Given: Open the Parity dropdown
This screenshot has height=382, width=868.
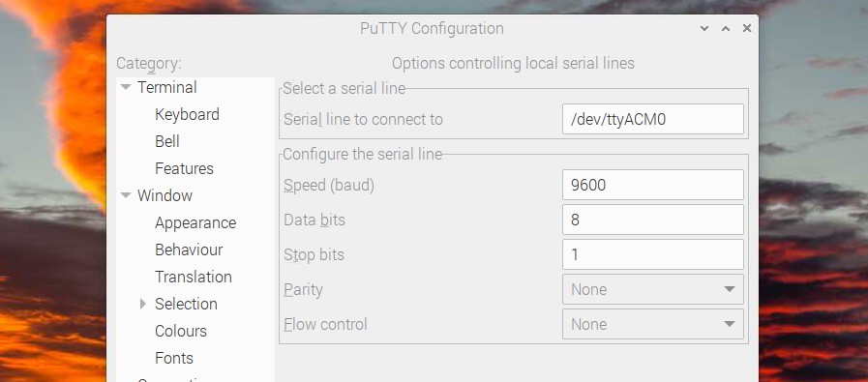Looking at the screenshot, I should click(x=652, y=289).
